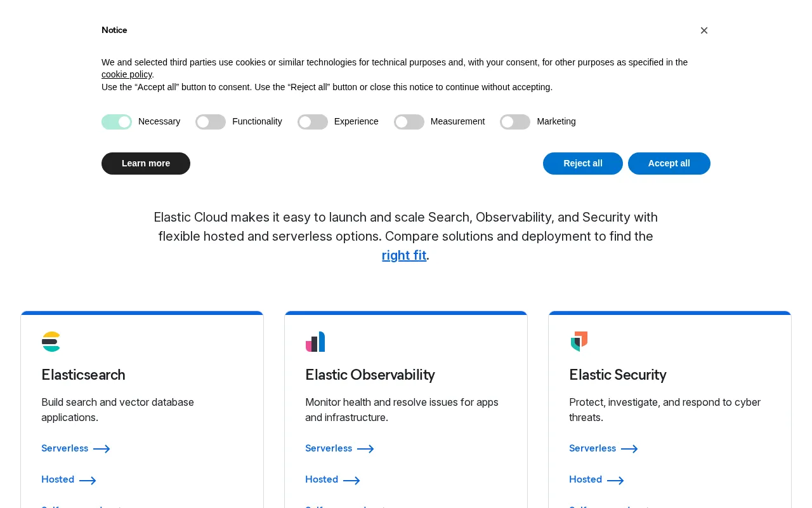Switch on the Marketing cookies toggle
Image resolution: width=812 pixels, height=508 pixels.
[515, 122]
